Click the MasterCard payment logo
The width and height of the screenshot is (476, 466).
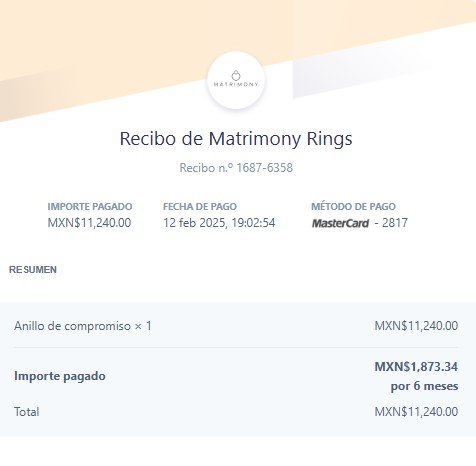[340, 223]
